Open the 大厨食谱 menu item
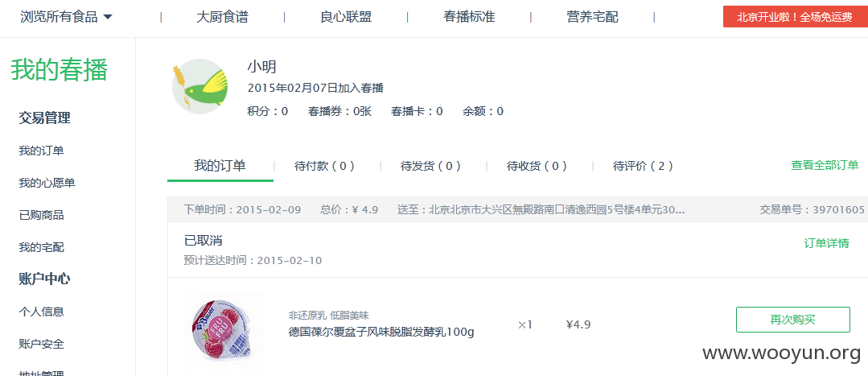The width and height of the screenshot is (868, 376). (x=222, y=17)
